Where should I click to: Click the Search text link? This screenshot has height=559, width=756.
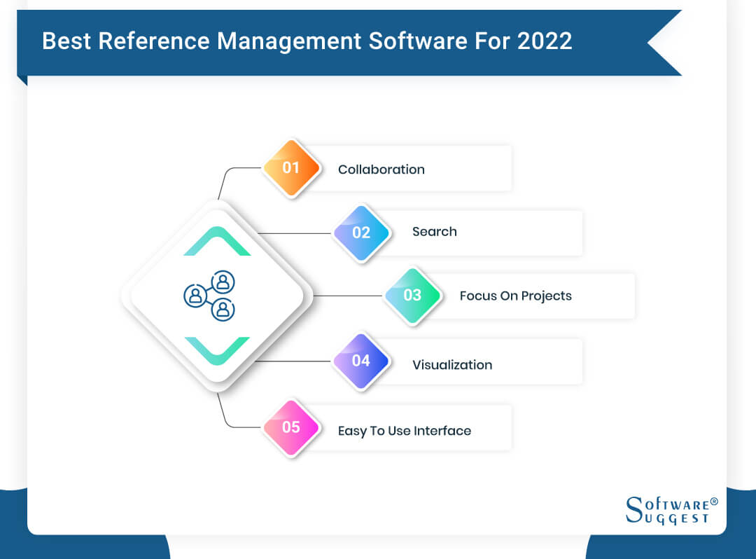[x=435, y=232]
